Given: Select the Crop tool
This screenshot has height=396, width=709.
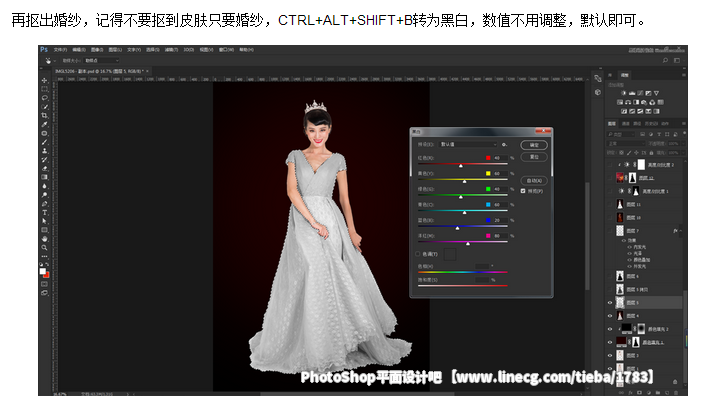Looking at the screenshot, I should pos(44,115).
